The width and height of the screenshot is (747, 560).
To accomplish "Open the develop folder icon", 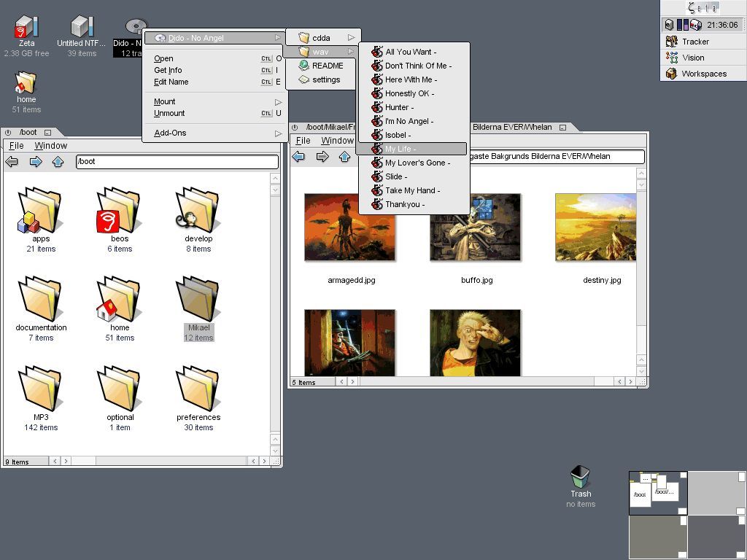I will pos(198,212).
